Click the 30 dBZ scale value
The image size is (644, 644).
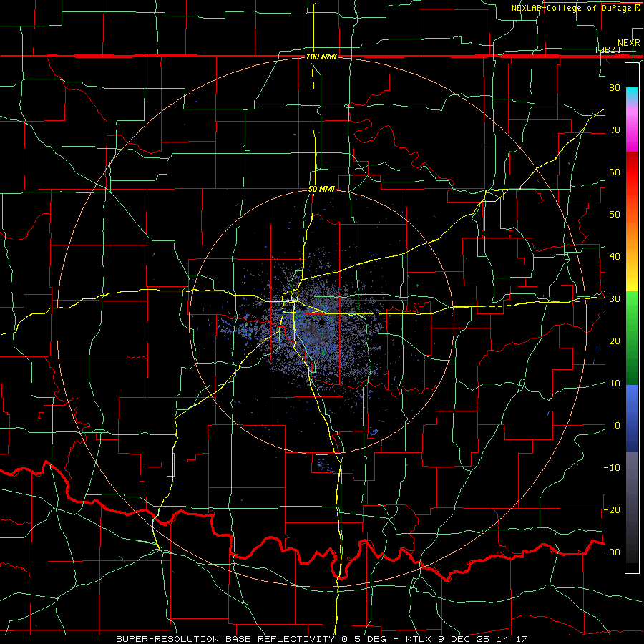tap(615, 299)
